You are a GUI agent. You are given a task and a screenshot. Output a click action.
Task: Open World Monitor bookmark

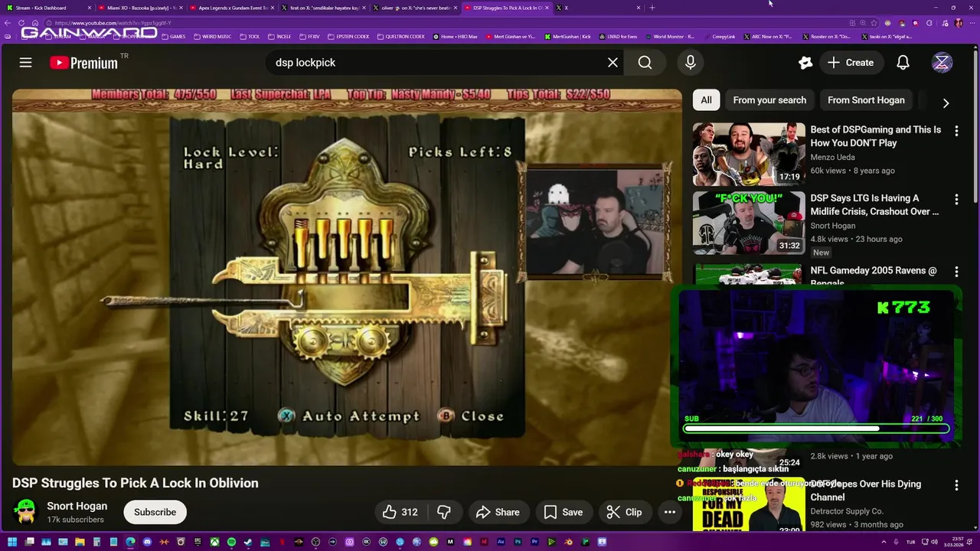click(670, 36)
